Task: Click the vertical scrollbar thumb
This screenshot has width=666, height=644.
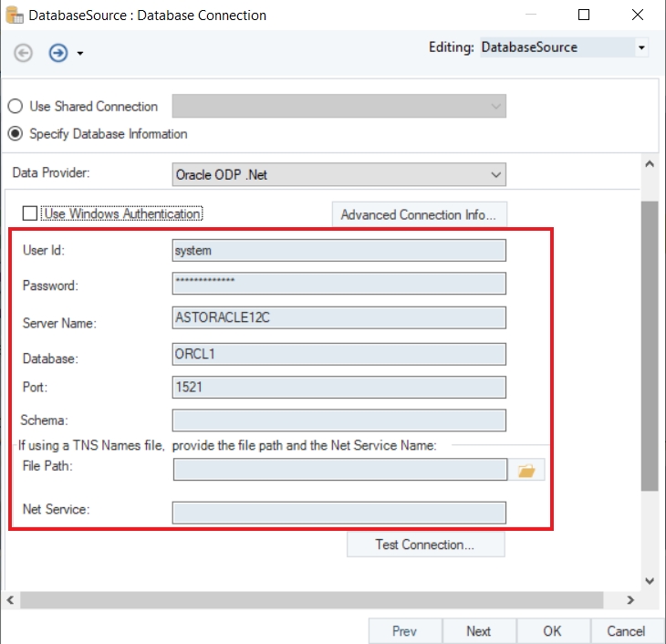Action: point(649,347)
